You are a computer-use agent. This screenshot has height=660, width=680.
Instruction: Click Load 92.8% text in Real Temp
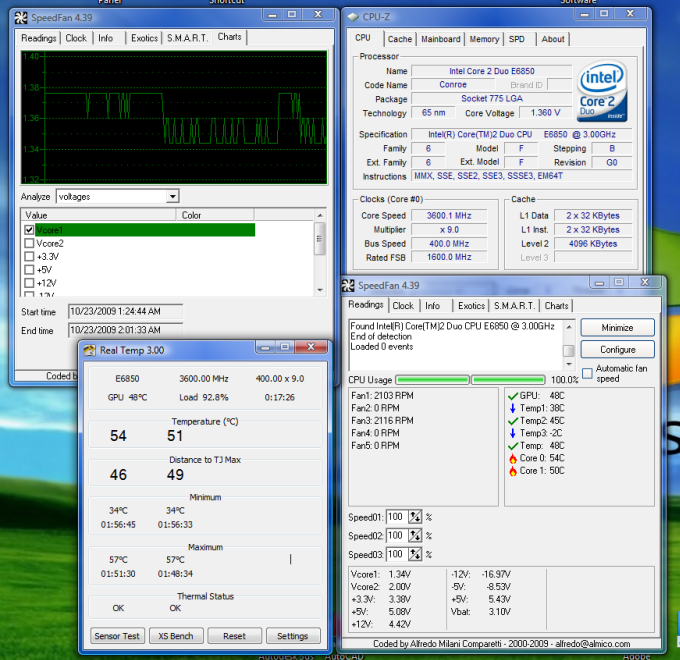point(203,397)
